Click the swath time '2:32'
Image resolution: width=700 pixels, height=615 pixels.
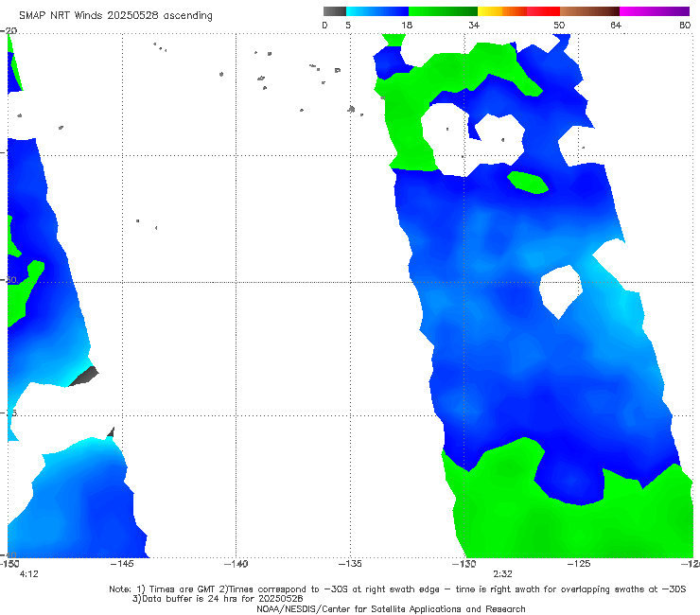click(502, 574)
